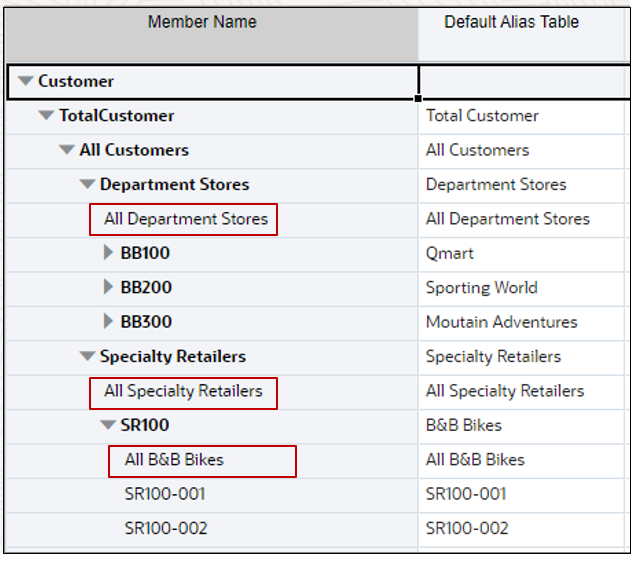Click the Sporting World alias cell
The height and width of the screenshot is (561, 640).
pos(481,288)
